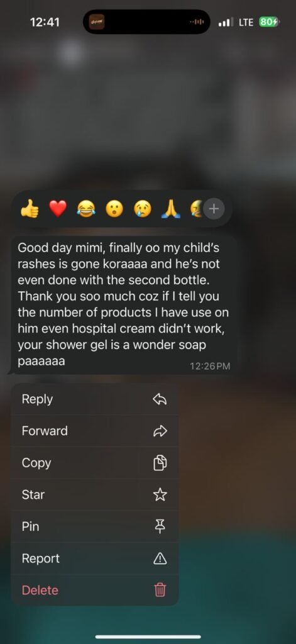
Task: Tap the Star menu option
Action: pyautogui.click(x=95, y=495)
